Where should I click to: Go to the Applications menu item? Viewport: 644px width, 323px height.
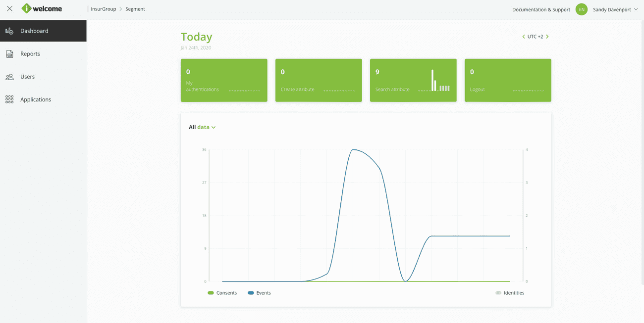36,99
